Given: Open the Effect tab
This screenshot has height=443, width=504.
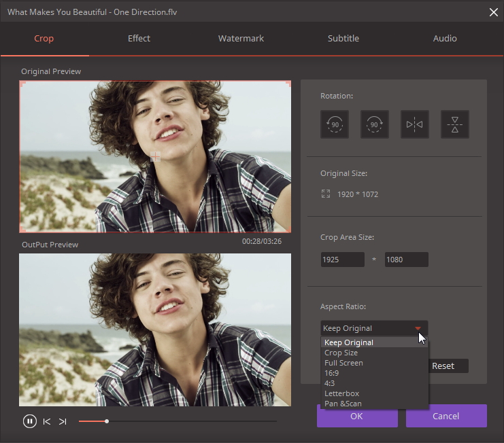Looking at the screenshot, I should [x=139, y=38].
